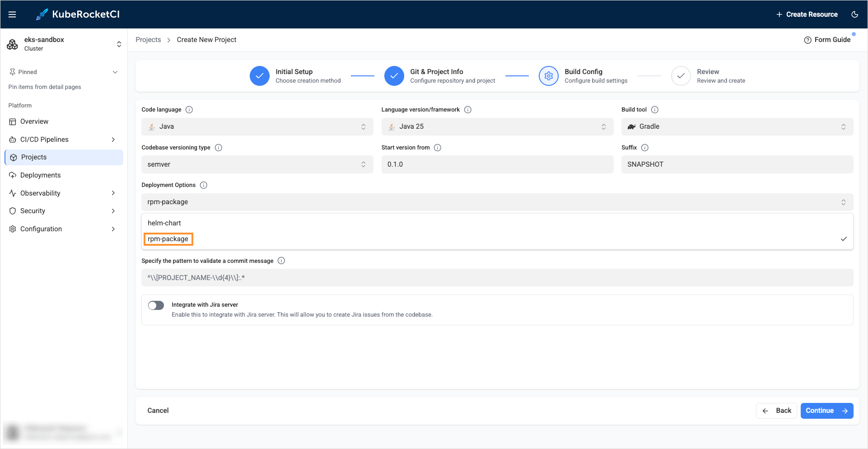Click the Create Resource button
The height and width of the screenshot is (449, 868).
point(807,14)
